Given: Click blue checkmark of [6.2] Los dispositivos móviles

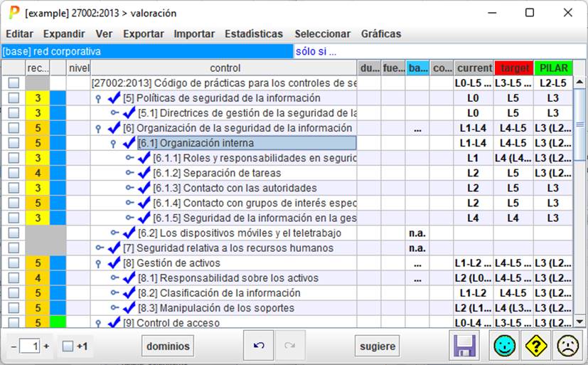Looking at the screenshot, I should coord(129,233).
